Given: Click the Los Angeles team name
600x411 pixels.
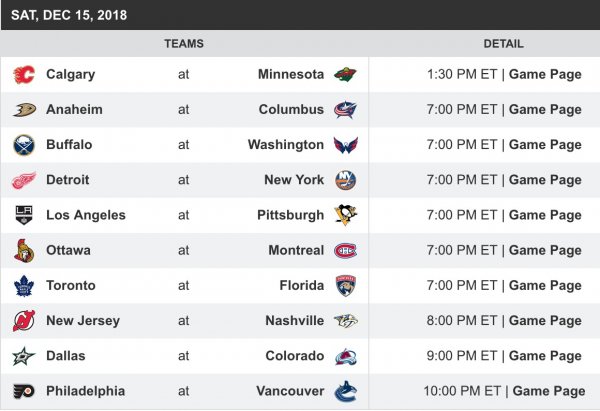Looking at the screenshot, I should [86, 215].
